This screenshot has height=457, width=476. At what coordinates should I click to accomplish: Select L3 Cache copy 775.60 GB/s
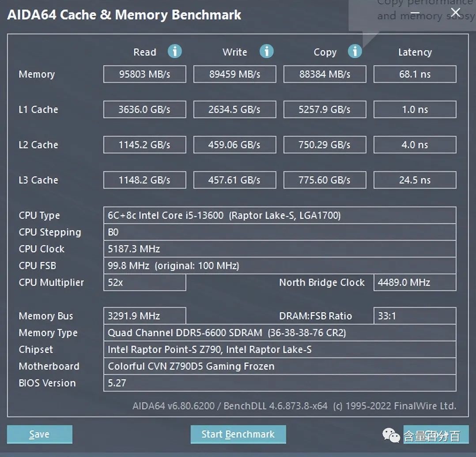[325, 180]
